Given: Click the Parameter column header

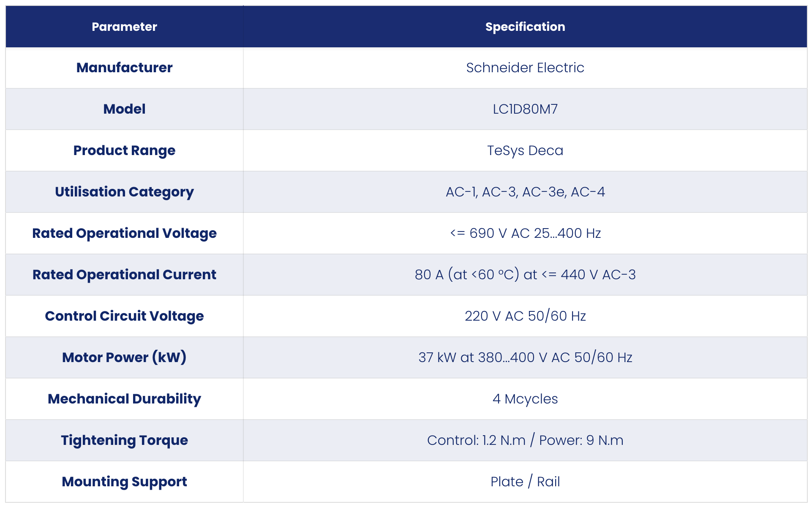Looking at the screenshot, I should click(x=124, y=27).
